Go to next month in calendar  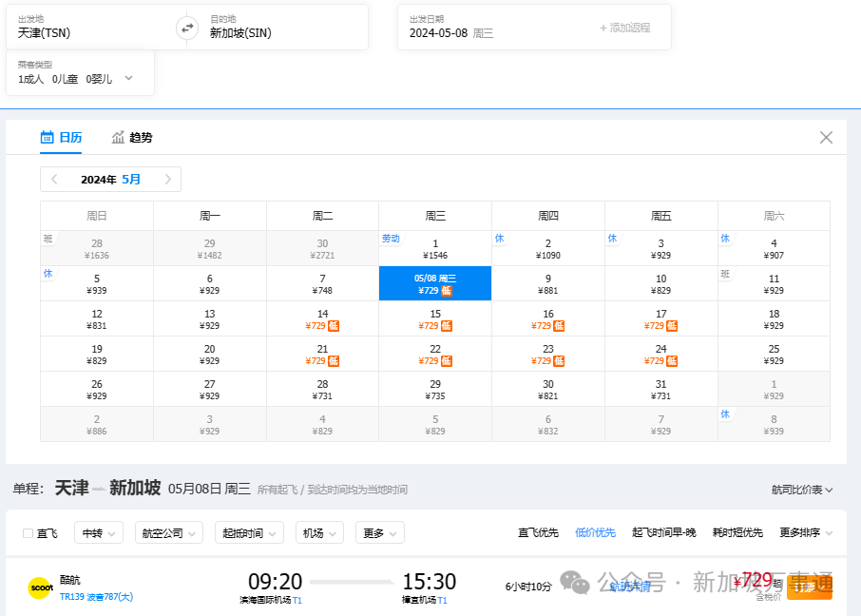pyautogui.click(x=168, y=179)
